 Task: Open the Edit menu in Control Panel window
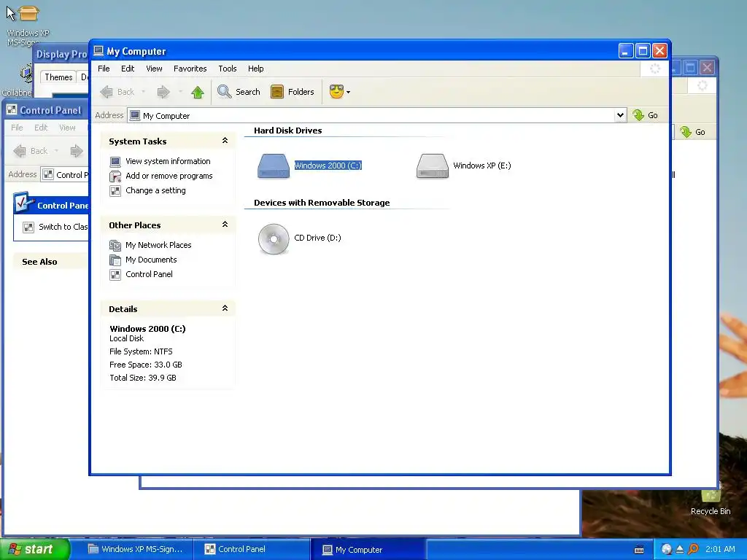[41, 128]
